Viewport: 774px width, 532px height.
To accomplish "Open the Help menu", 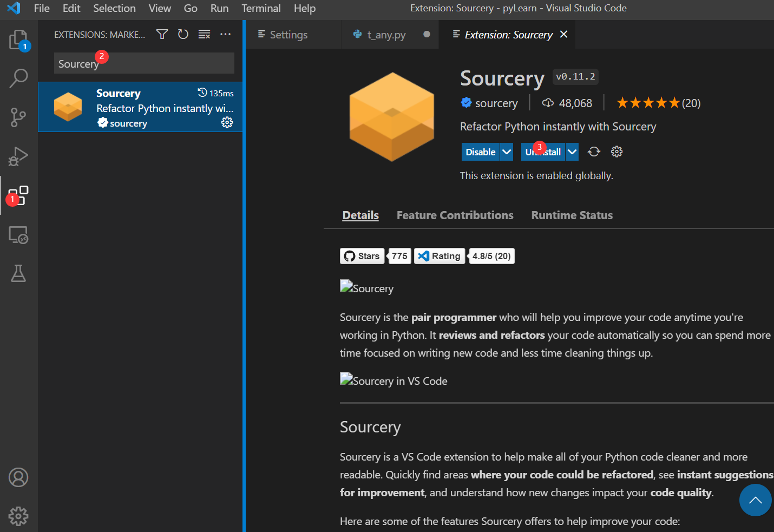I will tap(305, 8).
